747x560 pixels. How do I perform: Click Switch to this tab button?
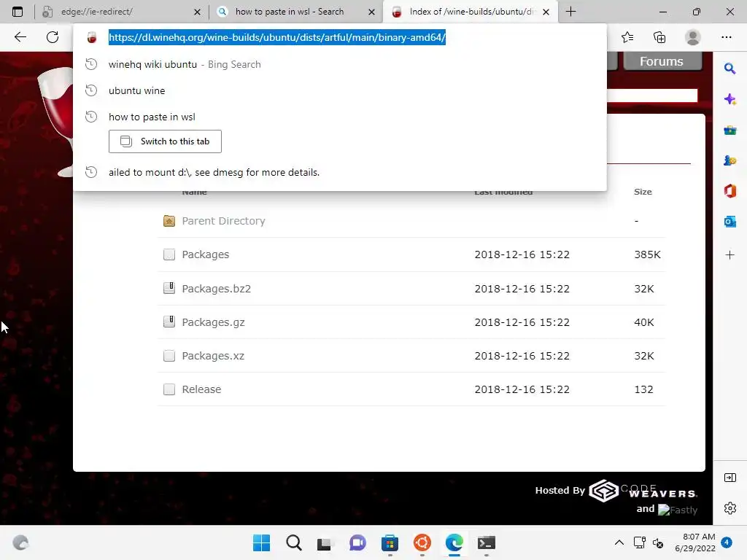coord(165,141)
